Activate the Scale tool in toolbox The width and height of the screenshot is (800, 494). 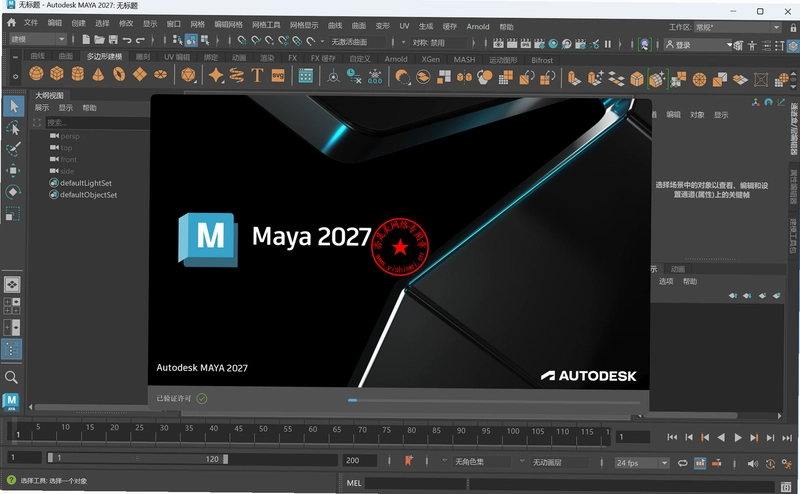coord(13,214)
